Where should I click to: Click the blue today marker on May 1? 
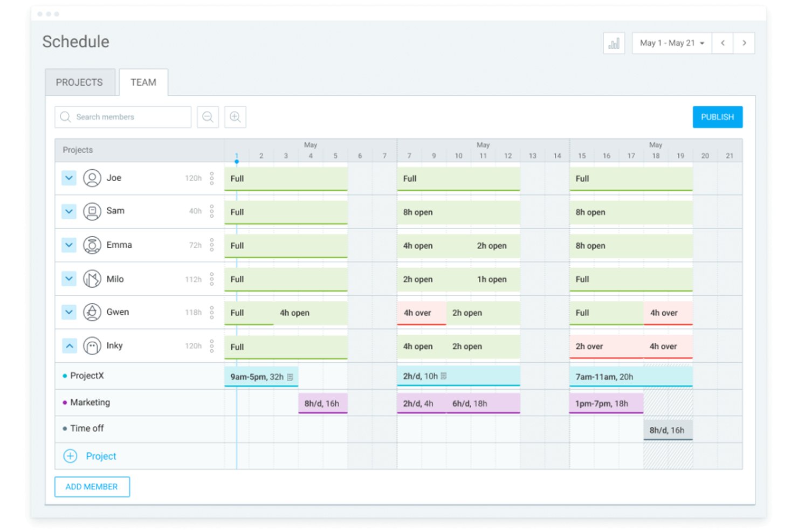[x=237, y=161]
